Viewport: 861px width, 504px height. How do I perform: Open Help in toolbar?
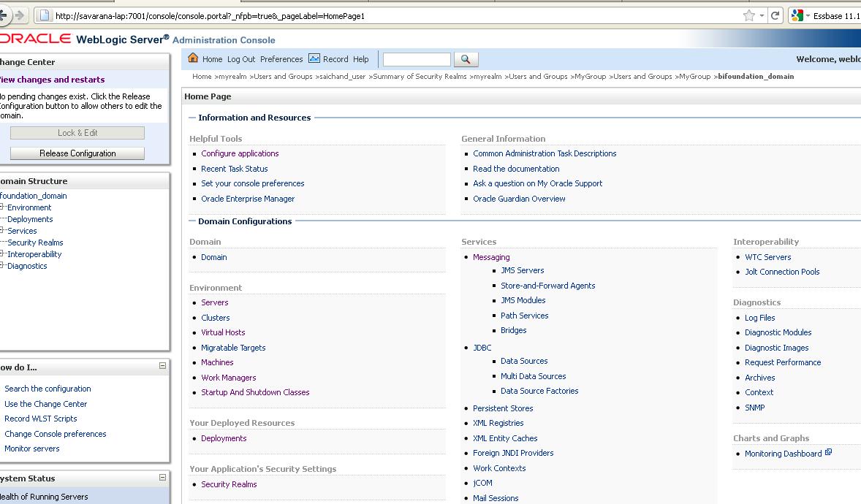pos(361,59)
